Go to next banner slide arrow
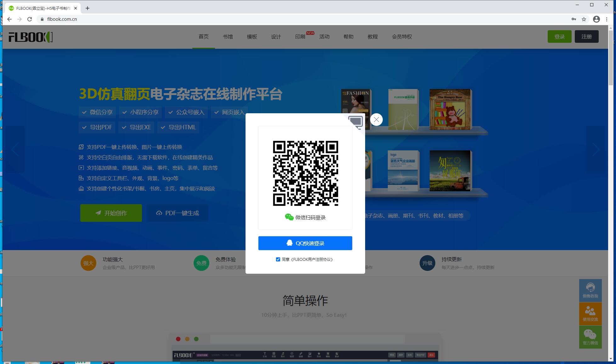The height and width of the screenshot is (364, 616). [596, 149]
